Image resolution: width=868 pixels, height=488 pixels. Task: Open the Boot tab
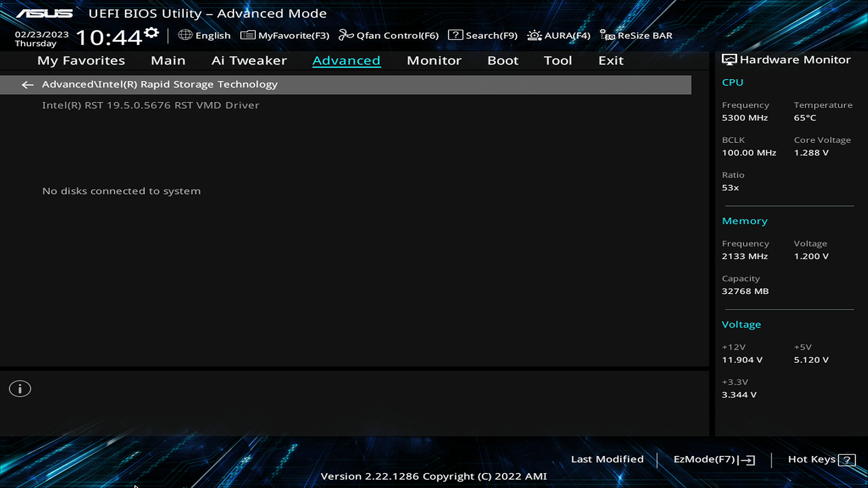(503, 61)
